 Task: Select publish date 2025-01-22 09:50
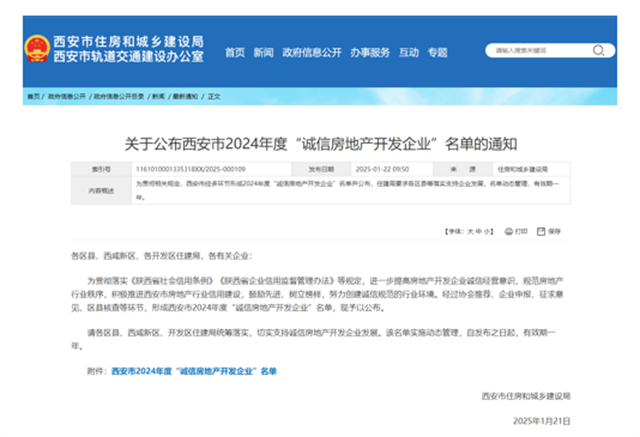point(382,169)
